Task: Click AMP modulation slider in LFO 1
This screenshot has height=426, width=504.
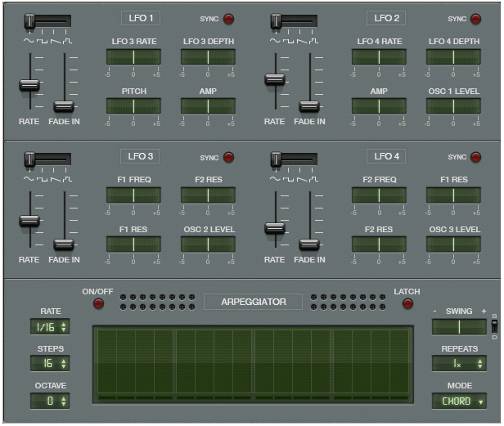Action: (x=209, y=106)
